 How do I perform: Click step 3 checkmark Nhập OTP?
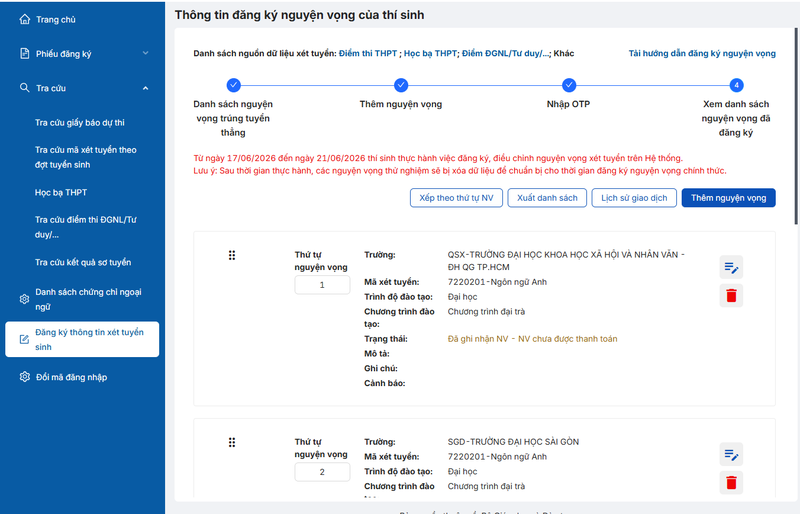point(569,85)
